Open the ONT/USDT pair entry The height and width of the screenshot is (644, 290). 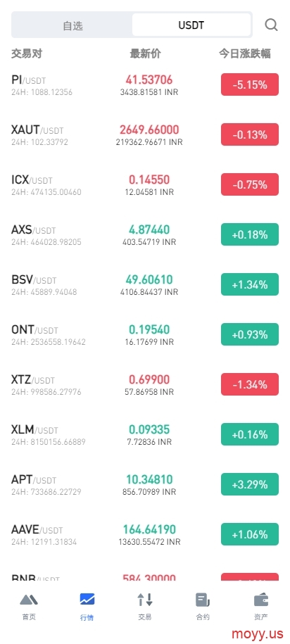[x=145, y=335]
